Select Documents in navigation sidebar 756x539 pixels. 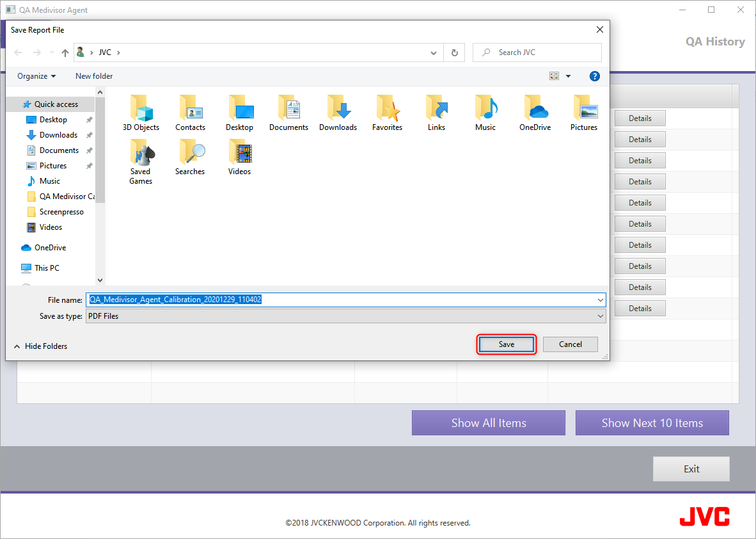pos(59,150)
